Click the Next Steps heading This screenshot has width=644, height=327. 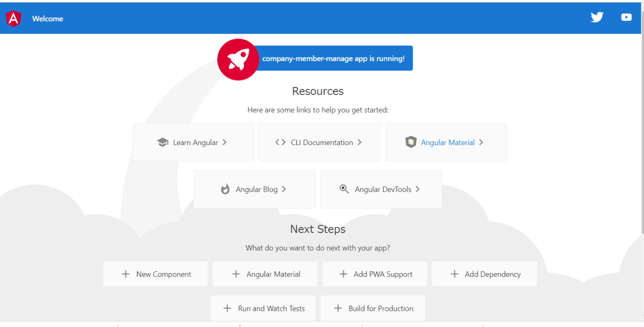(318, 229)
